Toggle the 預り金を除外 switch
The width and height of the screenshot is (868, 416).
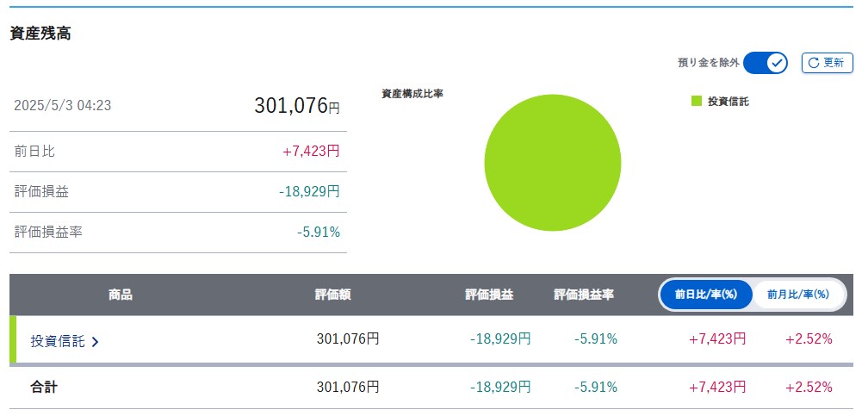pyautogui.click(x=765, y=63)
